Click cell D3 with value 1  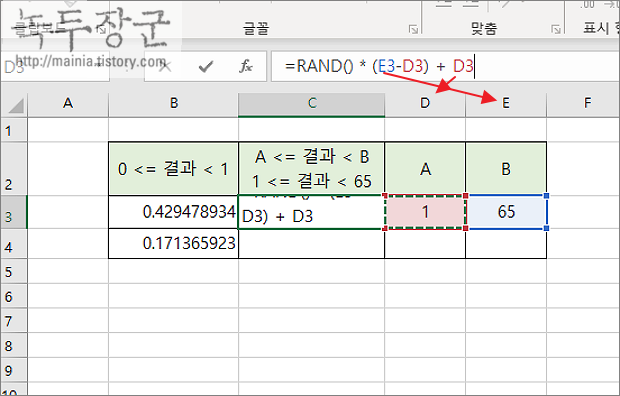[425, 212]
